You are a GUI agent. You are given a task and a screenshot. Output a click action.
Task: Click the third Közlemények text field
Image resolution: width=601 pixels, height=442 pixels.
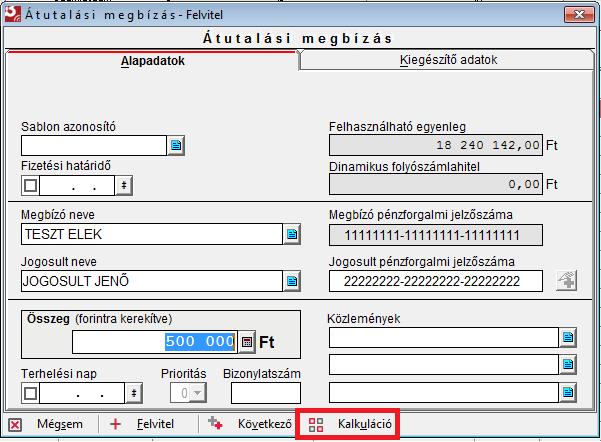pyautogui.click(x=444, y=393)
